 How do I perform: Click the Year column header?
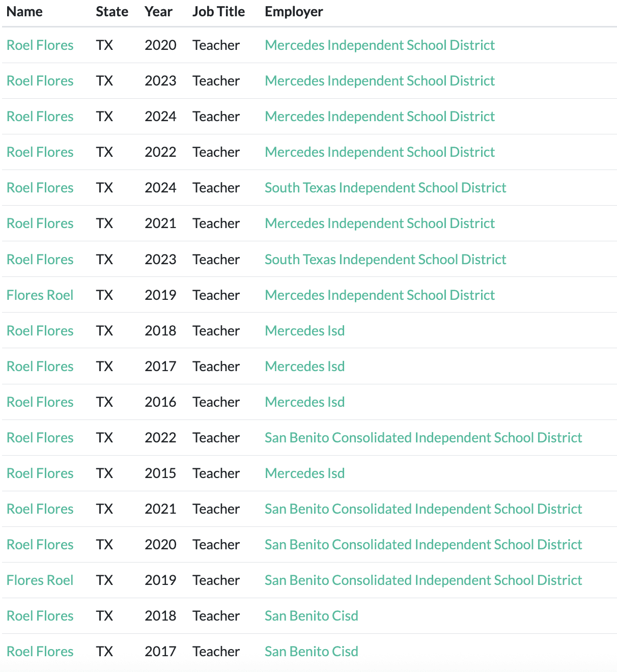(x=158, y=12)
